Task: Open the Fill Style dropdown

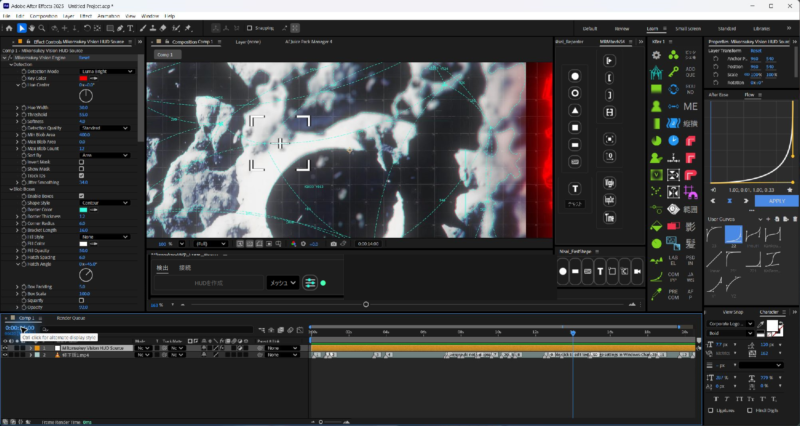Action: (105, 237)
